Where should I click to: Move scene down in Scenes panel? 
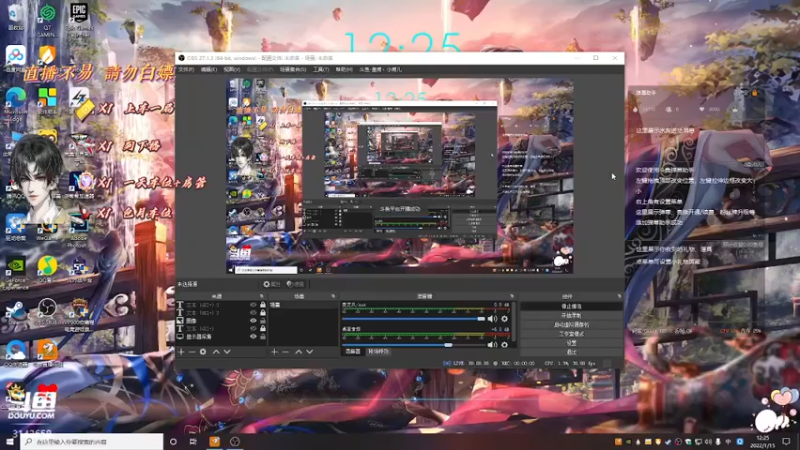pyautogui.click(x=310, y=352)
